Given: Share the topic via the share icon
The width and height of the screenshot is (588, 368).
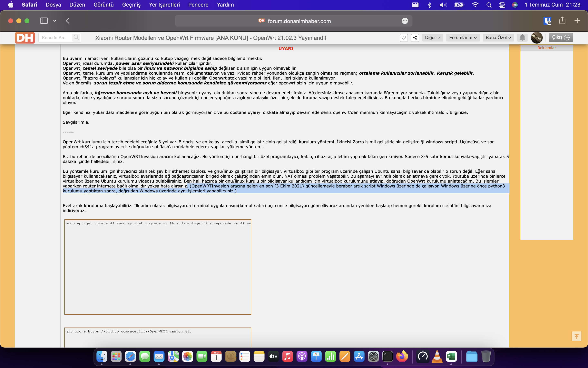Looking at the screenshot, I should [x=415, y=38].
